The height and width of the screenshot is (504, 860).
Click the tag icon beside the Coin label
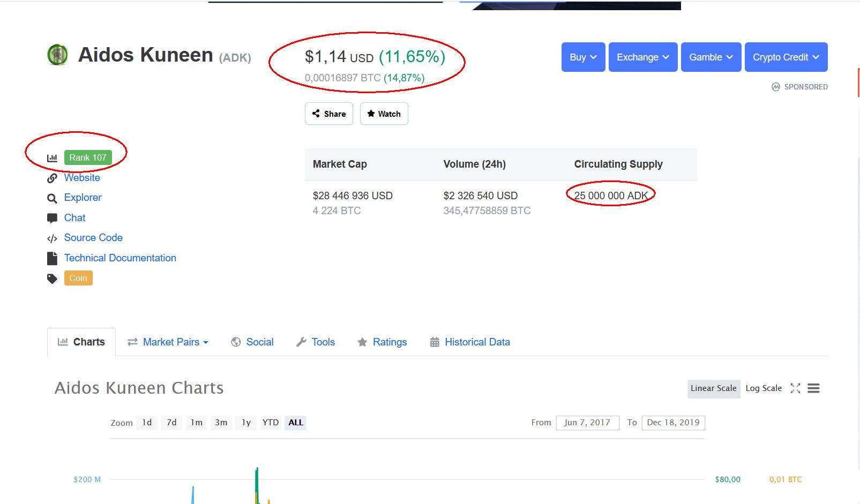52,279
